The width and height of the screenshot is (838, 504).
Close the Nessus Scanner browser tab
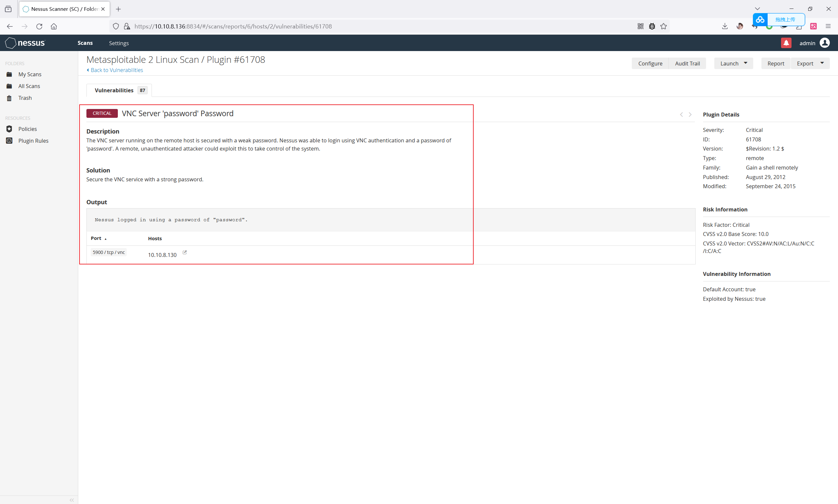click(x=103, y=9)
